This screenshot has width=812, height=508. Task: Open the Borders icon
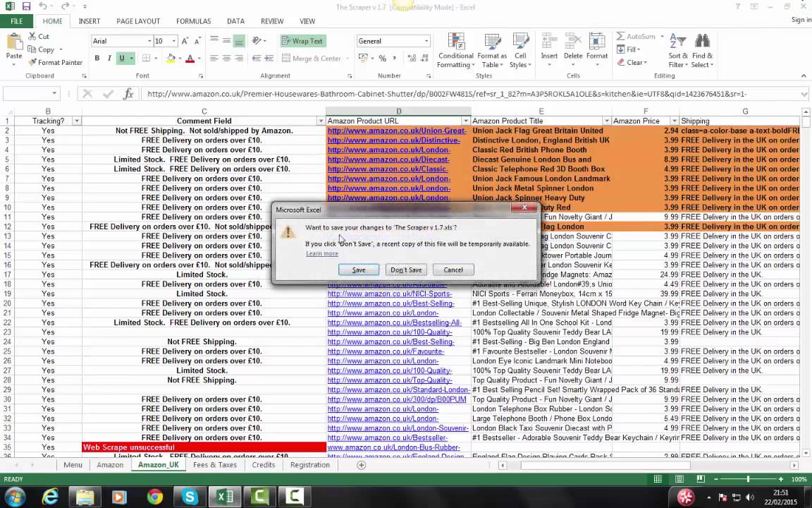click(x=146, y=58)
